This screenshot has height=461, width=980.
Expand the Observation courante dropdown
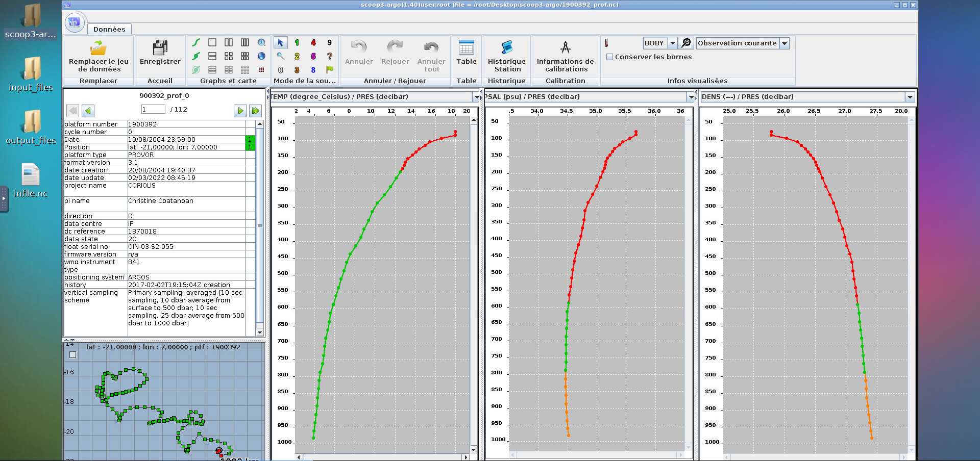click(785, 43)
